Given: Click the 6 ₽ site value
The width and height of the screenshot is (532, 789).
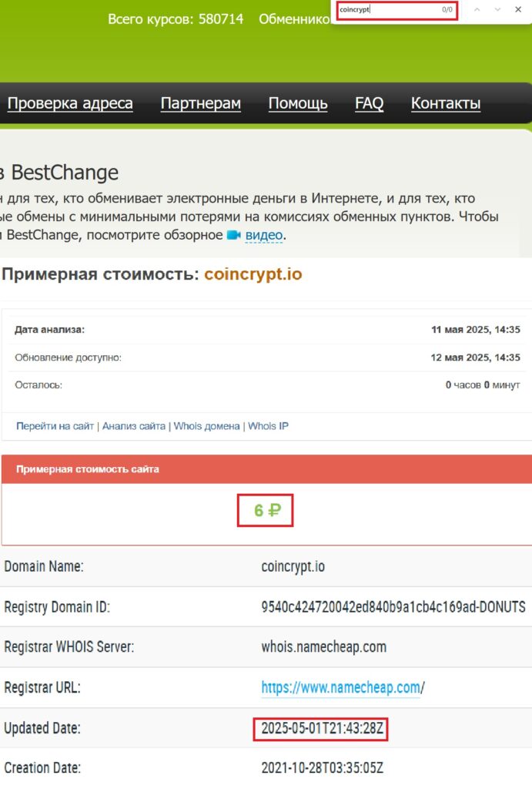Looking at the screenshot, I should 266,510.
